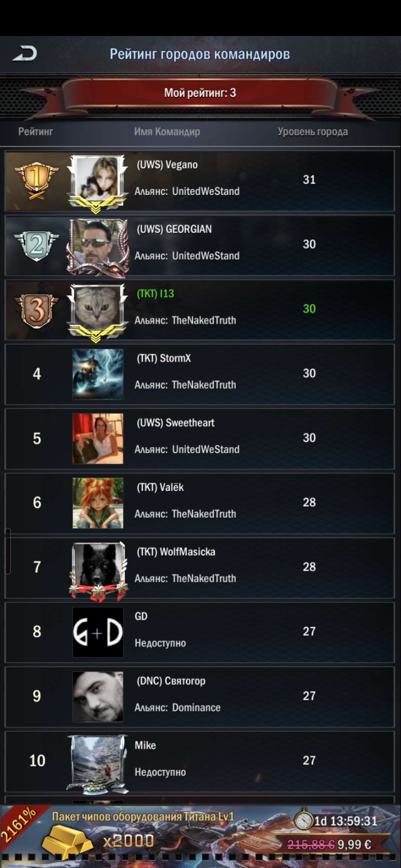Tap the cat avatar of I13
This screenshot has height=868, width=401.
tap(98, 311)
